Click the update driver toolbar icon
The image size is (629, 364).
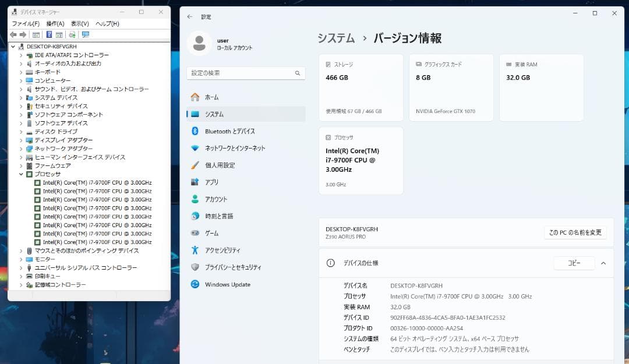pyautogui.click(x=73, y=34)
